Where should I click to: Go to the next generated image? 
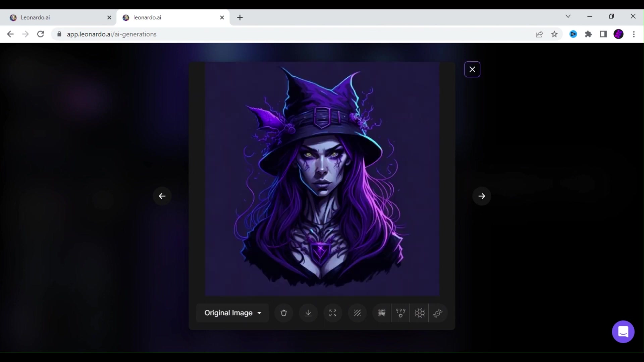pos(482,196)
